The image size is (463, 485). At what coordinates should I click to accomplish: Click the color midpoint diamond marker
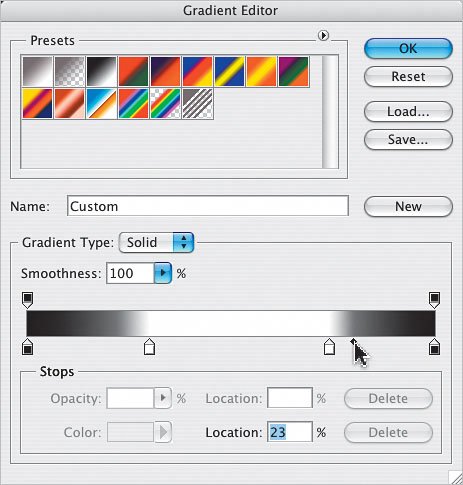pos(353,341)
